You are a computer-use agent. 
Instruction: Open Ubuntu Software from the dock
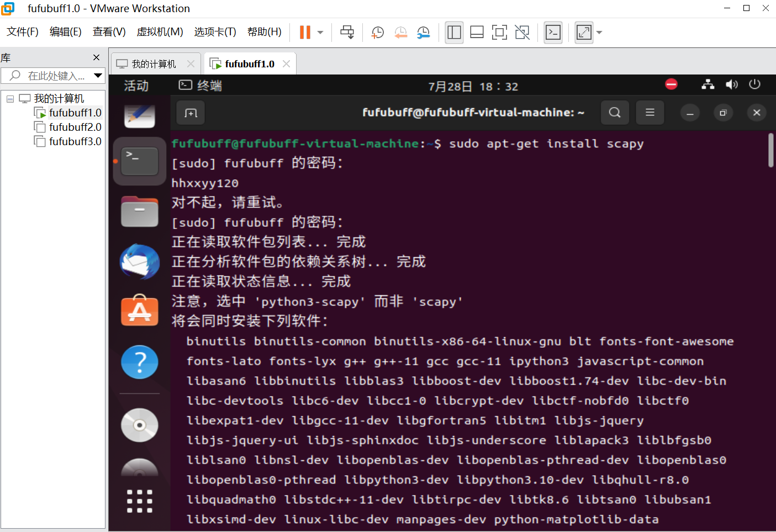(139, 310)
